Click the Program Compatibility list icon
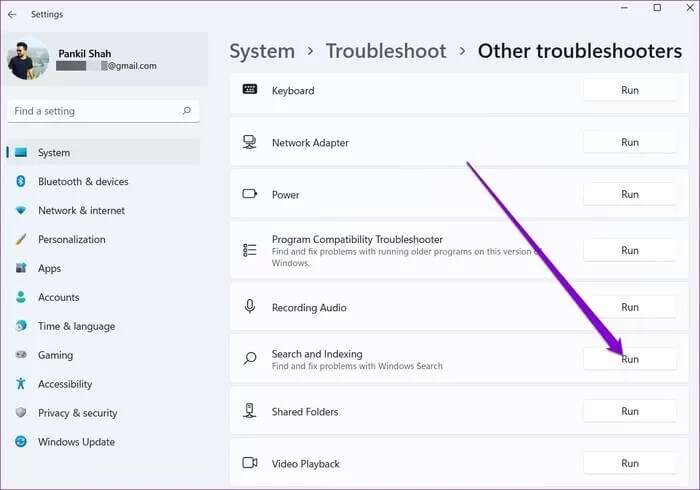This screenshot has width=700, height=490. pyautogui.click(x=250, y=250)
